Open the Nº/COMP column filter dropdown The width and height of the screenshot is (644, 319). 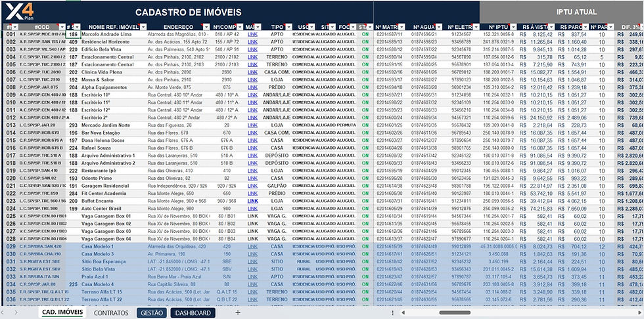click(239, 27)
